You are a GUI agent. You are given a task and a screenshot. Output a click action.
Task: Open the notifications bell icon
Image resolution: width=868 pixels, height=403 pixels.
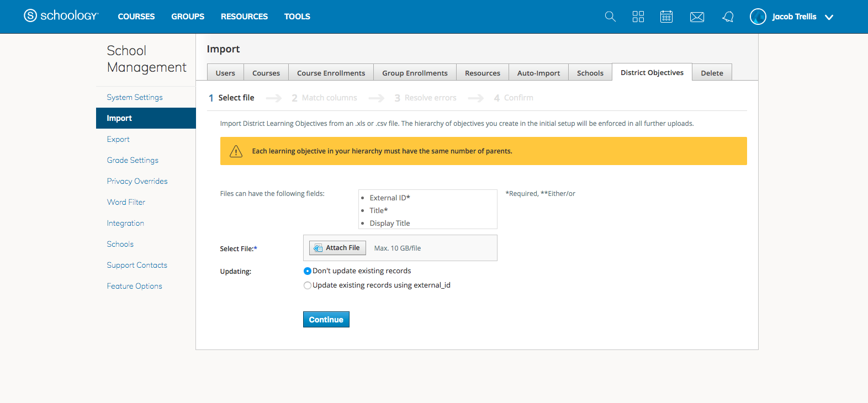pos(728,17)
